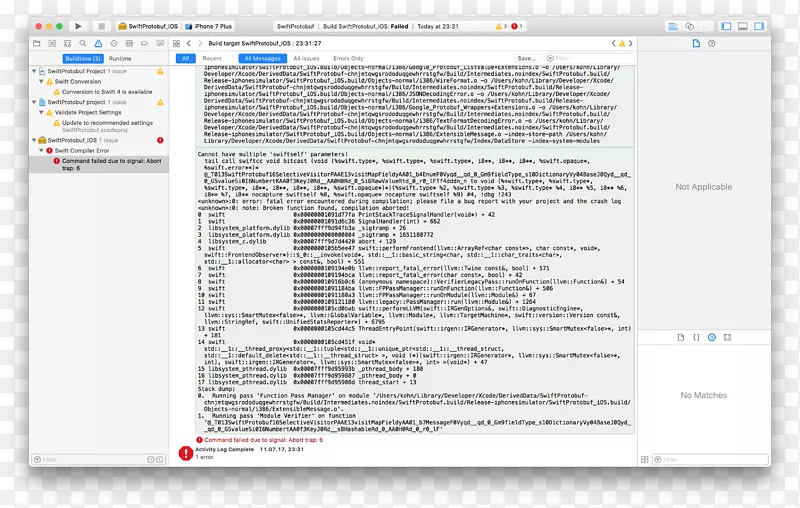Click the warning count in activity bar

501,26
